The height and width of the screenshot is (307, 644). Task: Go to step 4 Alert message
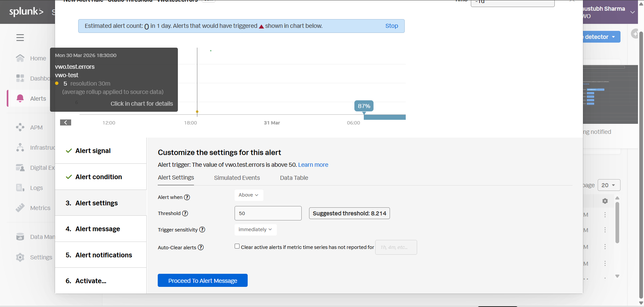[x=101, y=229]
